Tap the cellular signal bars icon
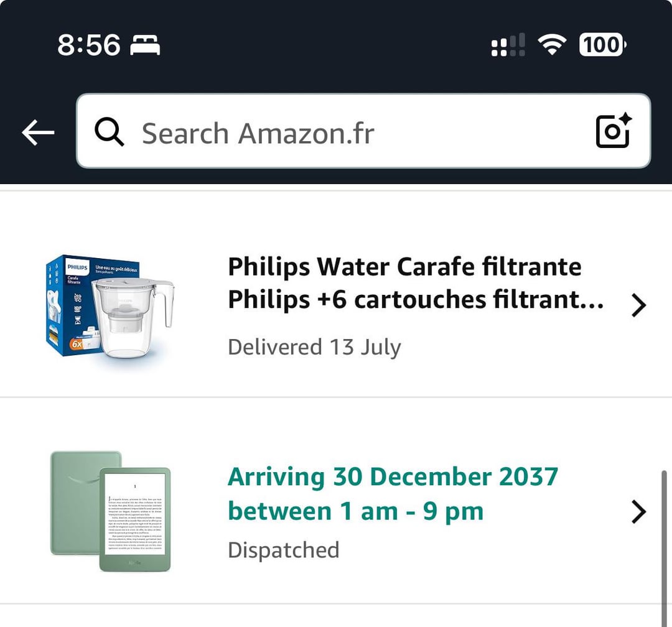Viewport: 672px width, 627px height. (x=508, y=45)
